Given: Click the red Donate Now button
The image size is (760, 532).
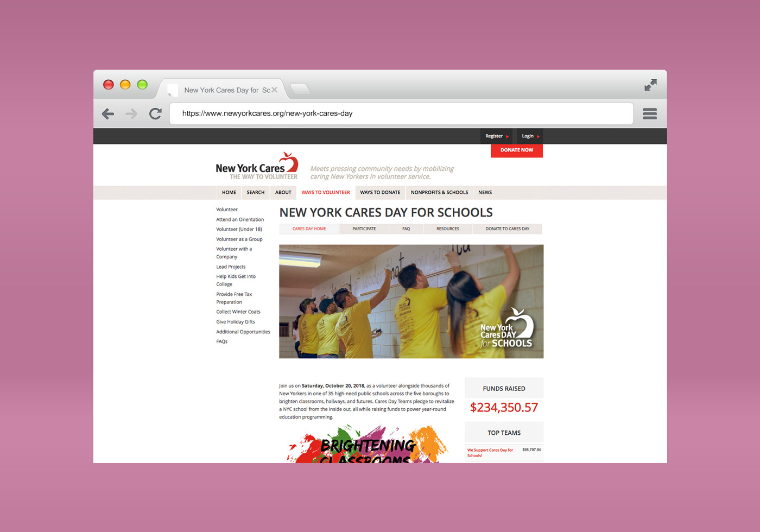Looking at the screenshot, I should click(x=517, y=150).
